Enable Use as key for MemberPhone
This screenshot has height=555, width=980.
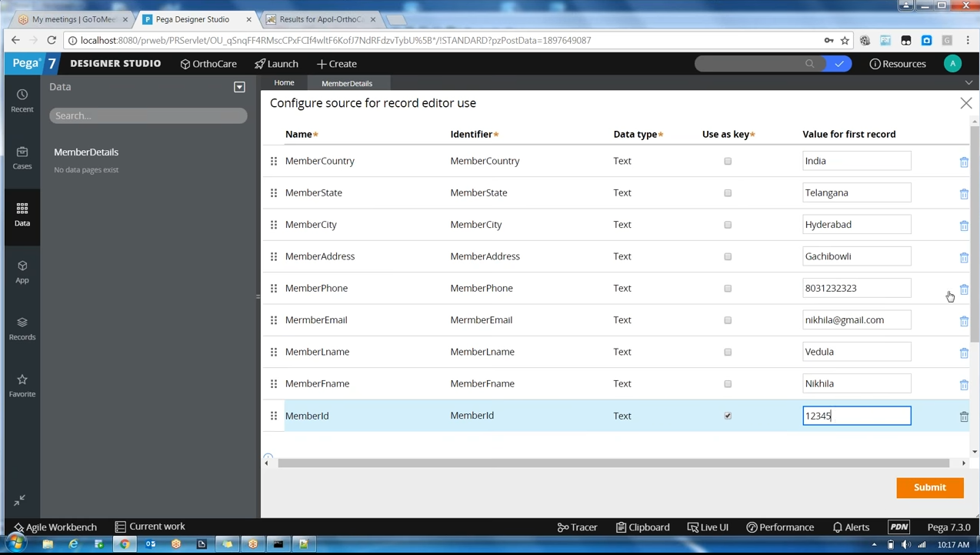point(727,288)
